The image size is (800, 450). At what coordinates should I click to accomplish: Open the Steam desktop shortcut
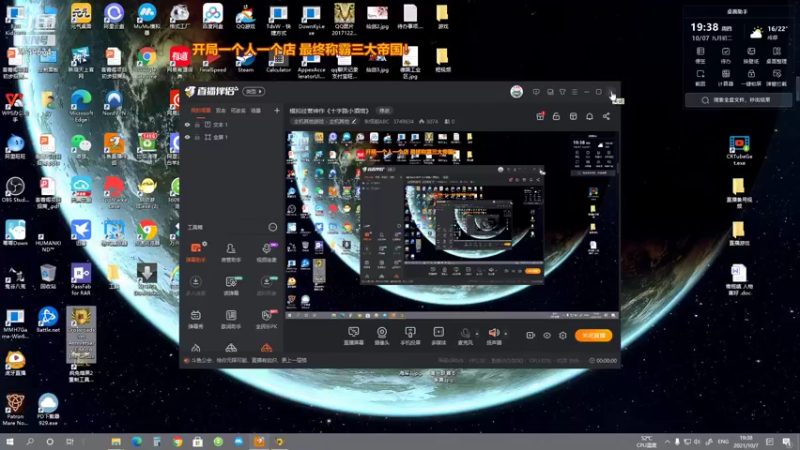(x=245, y=60)
